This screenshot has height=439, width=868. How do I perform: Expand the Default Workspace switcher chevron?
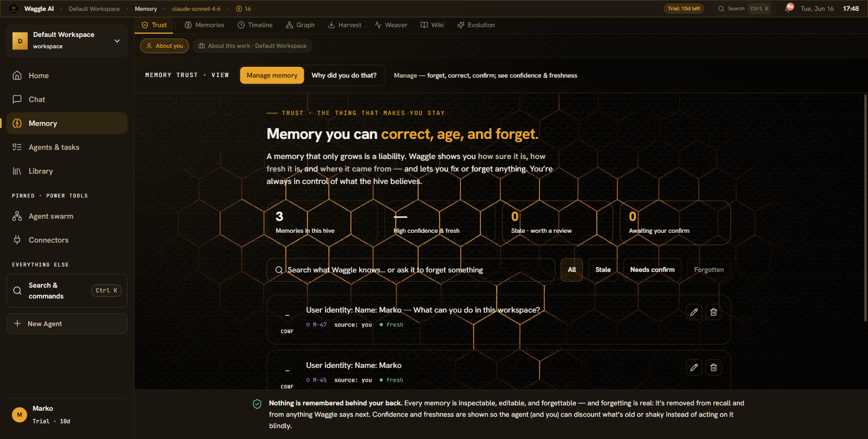(x=117, y=41)
